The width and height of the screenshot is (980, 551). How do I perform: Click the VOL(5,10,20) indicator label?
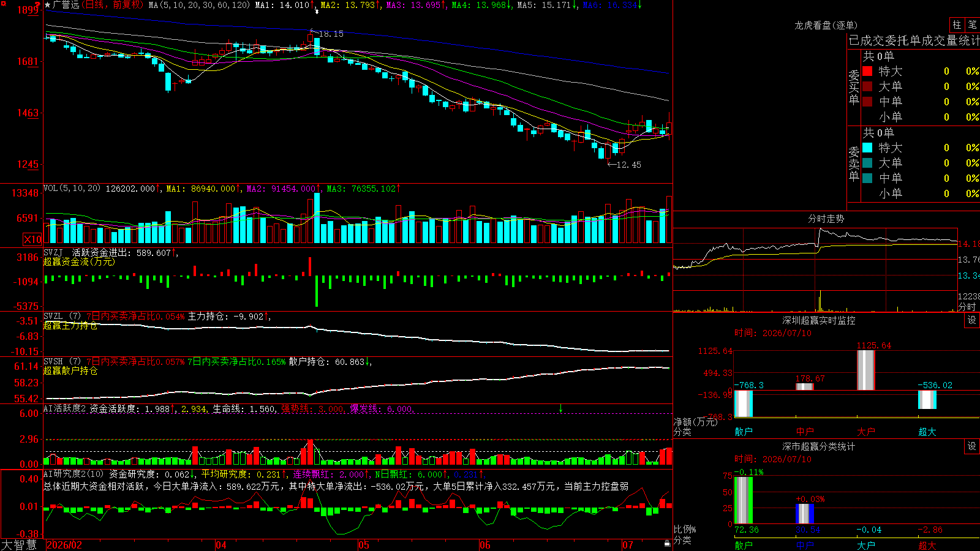tap(72, 189)
